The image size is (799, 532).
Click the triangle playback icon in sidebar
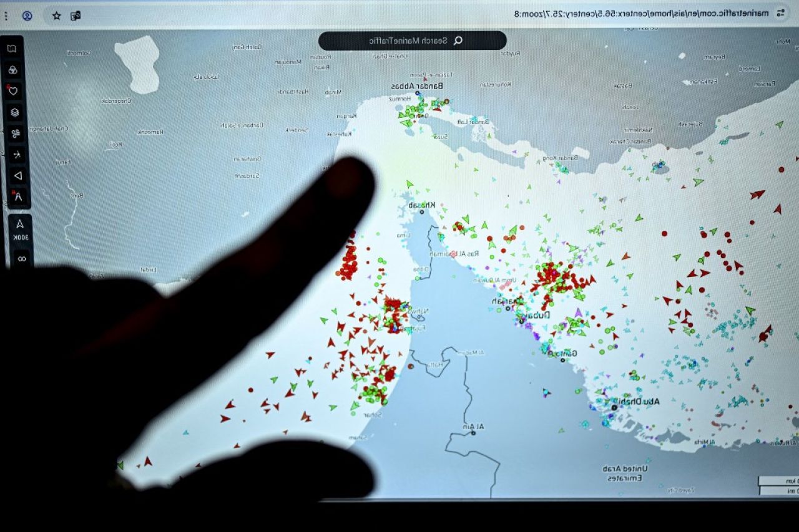[17, 176]
